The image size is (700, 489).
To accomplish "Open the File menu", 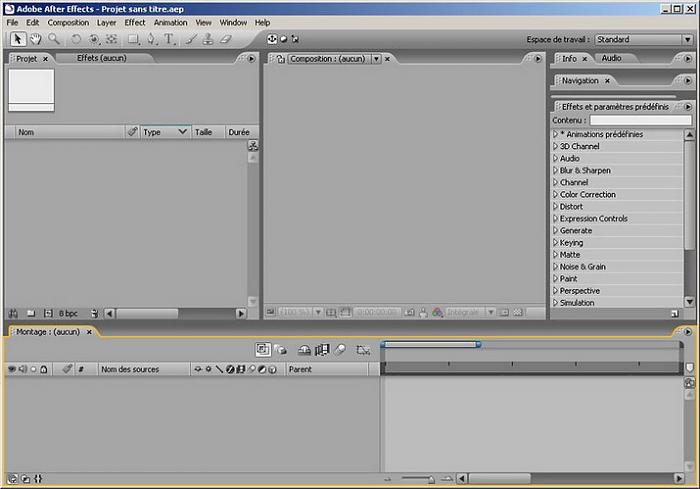I will pos(12,22).
